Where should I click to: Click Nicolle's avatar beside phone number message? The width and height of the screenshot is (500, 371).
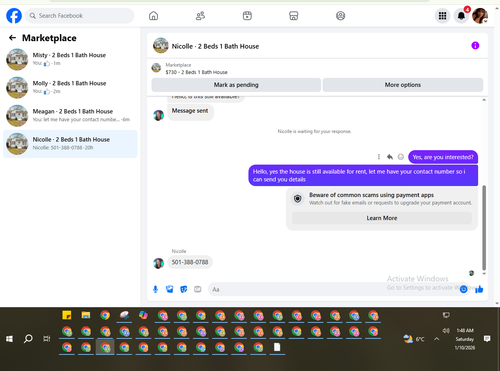(x=158, y=263)
